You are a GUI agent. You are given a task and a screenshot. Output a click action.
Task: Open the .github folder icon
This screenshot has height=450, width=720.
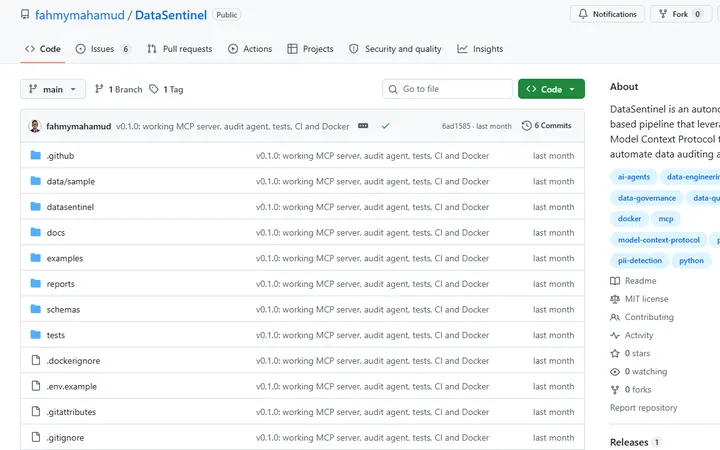coord(35,155)
